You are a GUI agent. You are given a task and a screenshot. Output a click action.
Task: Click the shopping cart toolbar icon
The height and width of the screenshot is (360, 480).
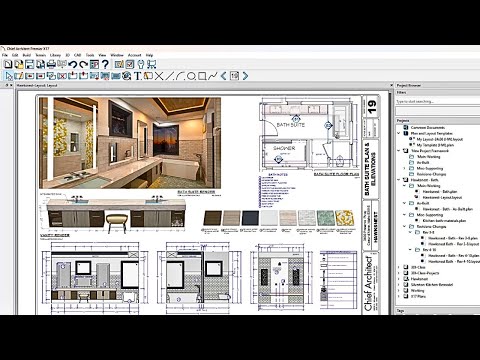(152, 64)
